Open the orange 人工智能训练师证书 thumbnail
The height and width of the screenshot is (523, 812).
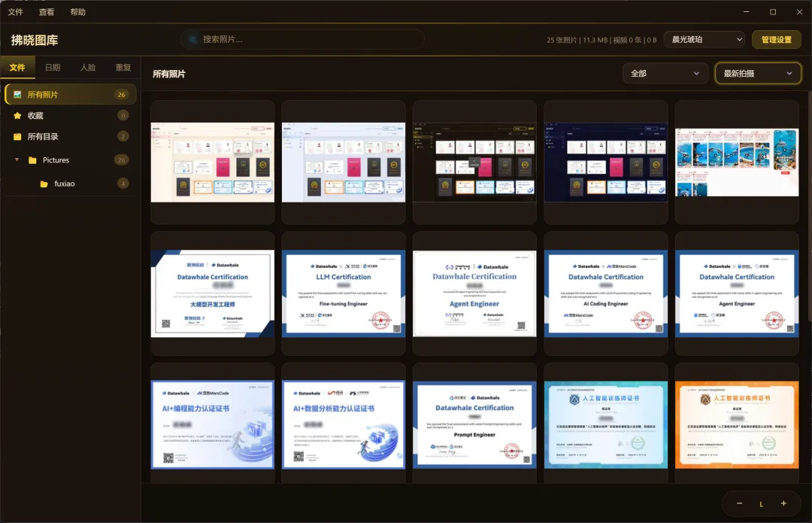point(736,424)
